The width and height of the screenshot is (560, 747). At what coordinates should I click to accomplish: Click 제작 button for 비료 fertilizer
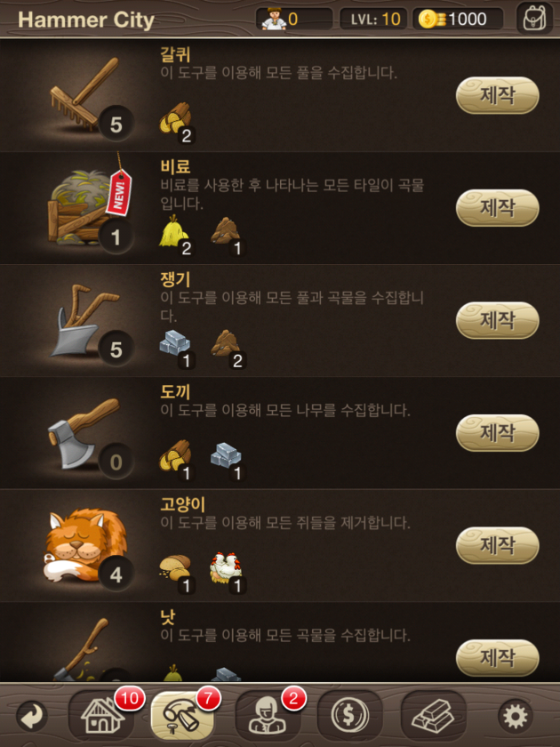[498, 208]
